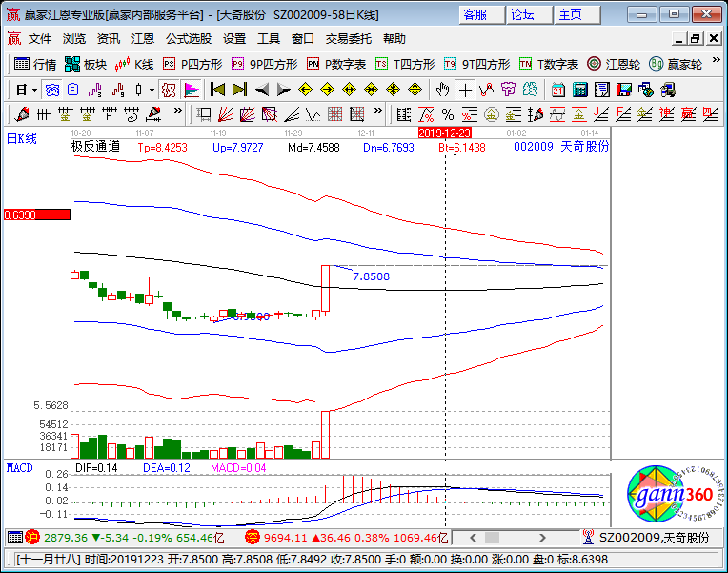
Task: Click the 主页 homepage button
Action: coord(576,15)
